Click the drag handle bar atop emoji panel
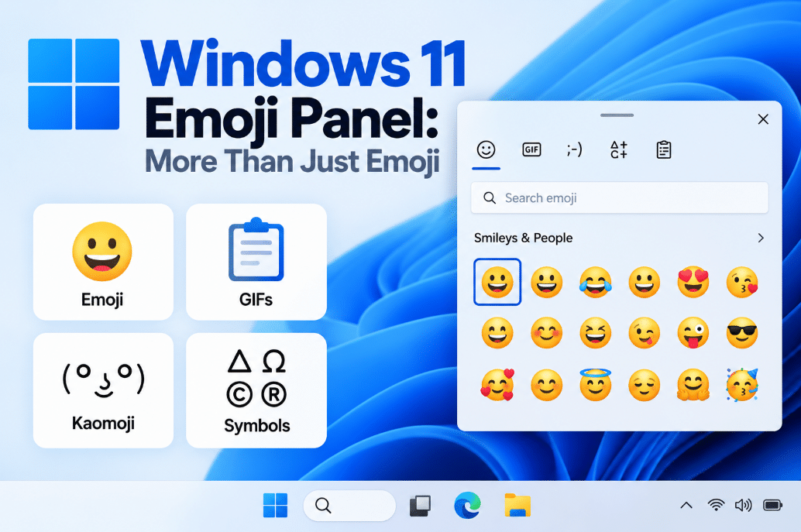Screen dimensions: 801x532 coord(617,115)
